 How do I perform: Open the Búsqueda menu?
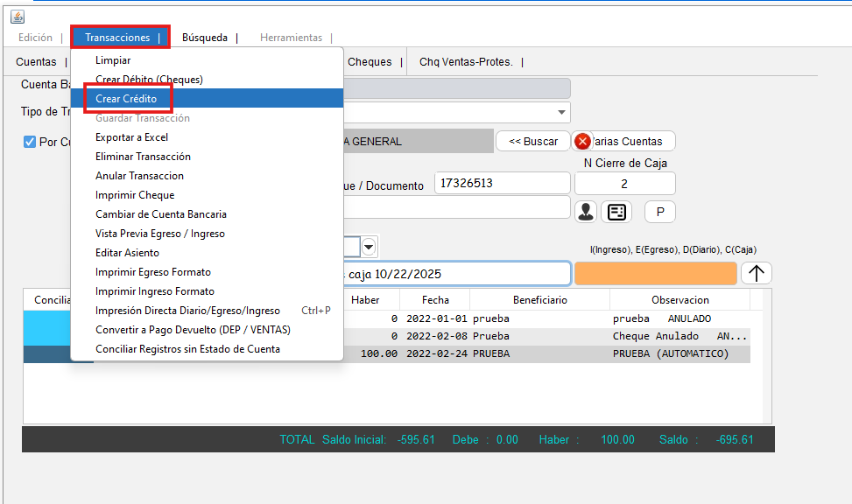tap(205, 38)
